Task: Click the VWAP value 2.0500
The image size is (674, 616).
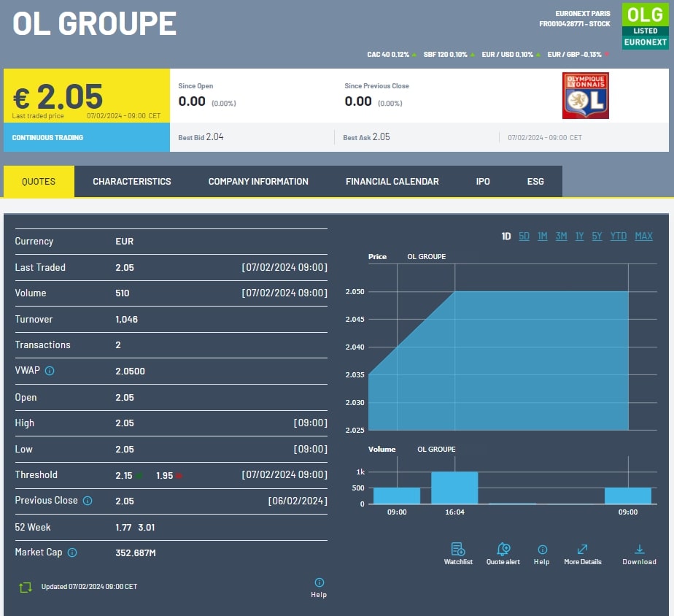Action: tap(131, 371)
